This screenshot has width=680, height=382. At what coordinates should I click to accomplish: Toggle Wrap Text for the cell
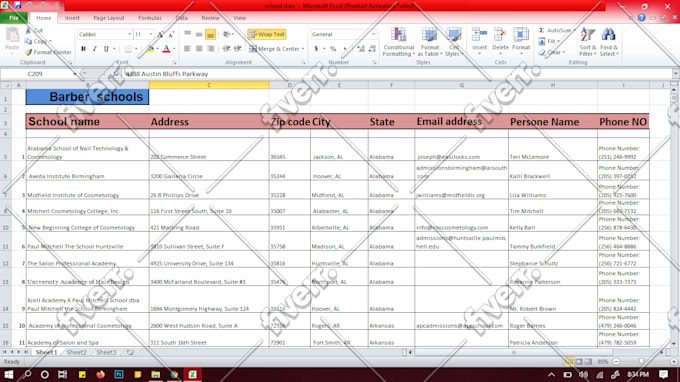(267, 34)
